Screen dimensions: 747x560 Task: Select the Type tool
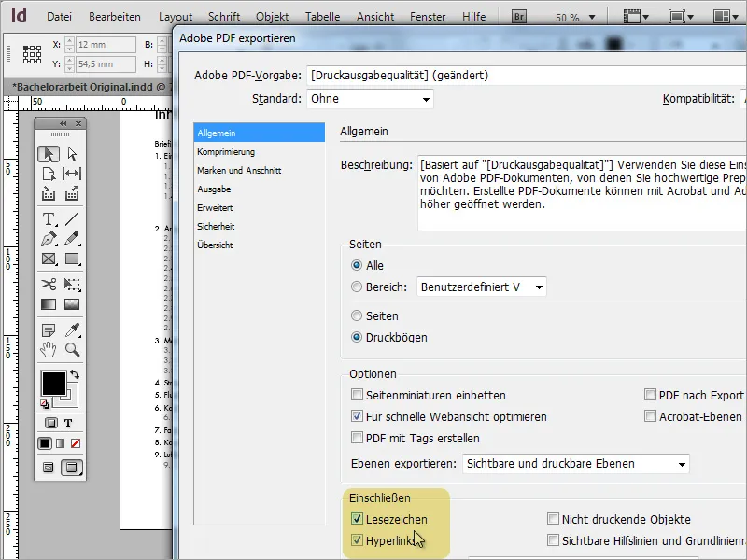point(49,219)
